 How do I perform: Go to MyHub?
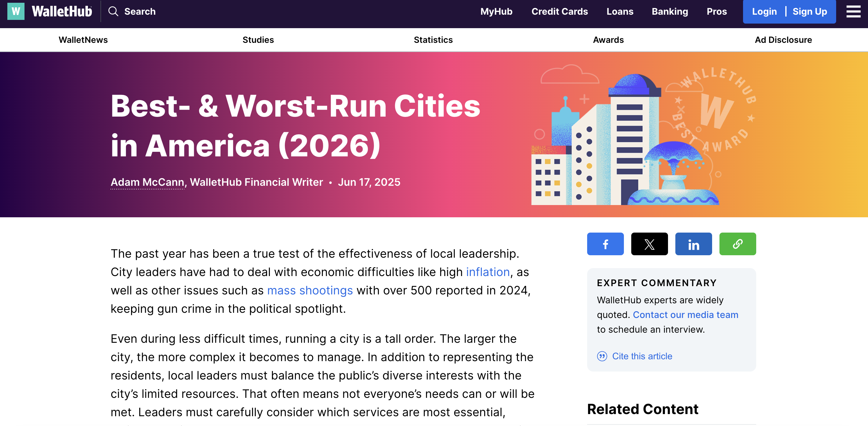[496, 11]
